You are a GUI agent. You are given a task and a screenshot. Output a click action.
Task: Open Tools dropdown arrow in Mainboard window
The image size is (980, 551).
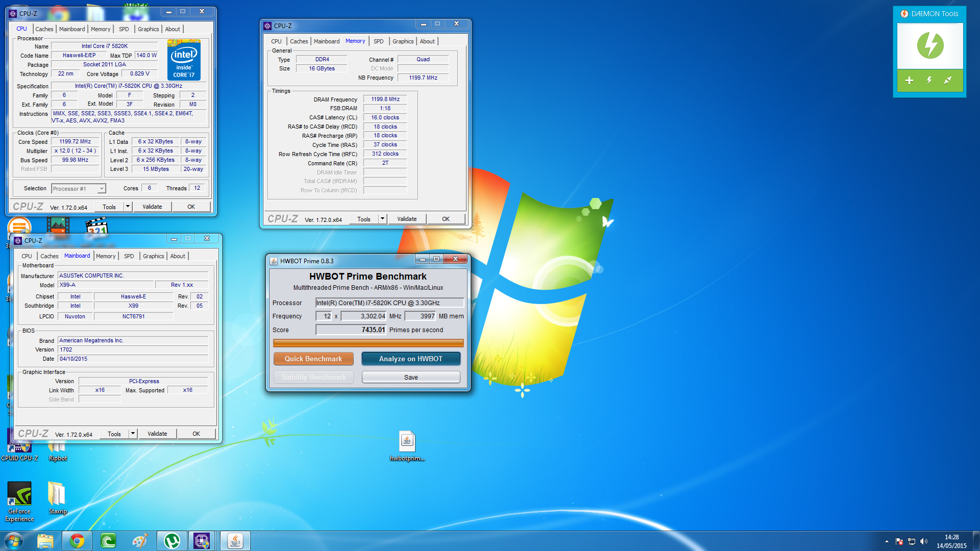click(x=133, y=434)
